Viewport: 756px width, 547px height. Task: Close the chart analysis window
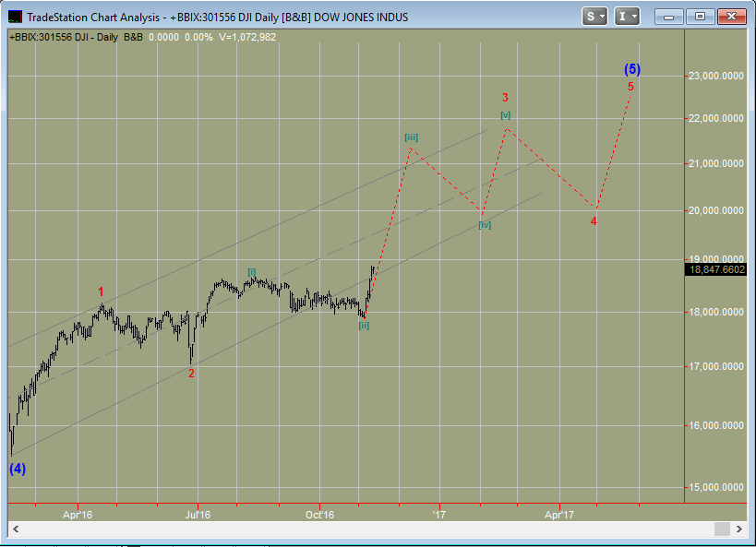(x=731, y=17)
